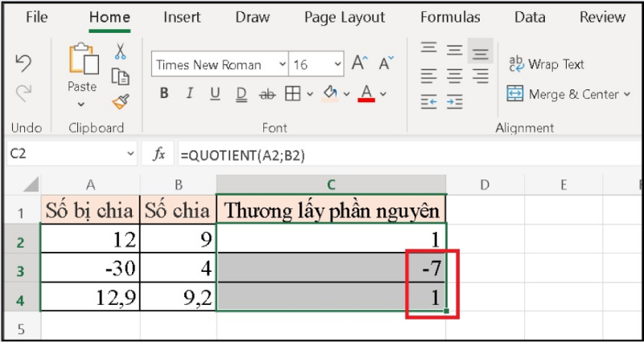Image resolution: width=644 pixels, height=342 pixels.
Task: Open the Name Box dropdown arrow
Action: pos(130,154)
